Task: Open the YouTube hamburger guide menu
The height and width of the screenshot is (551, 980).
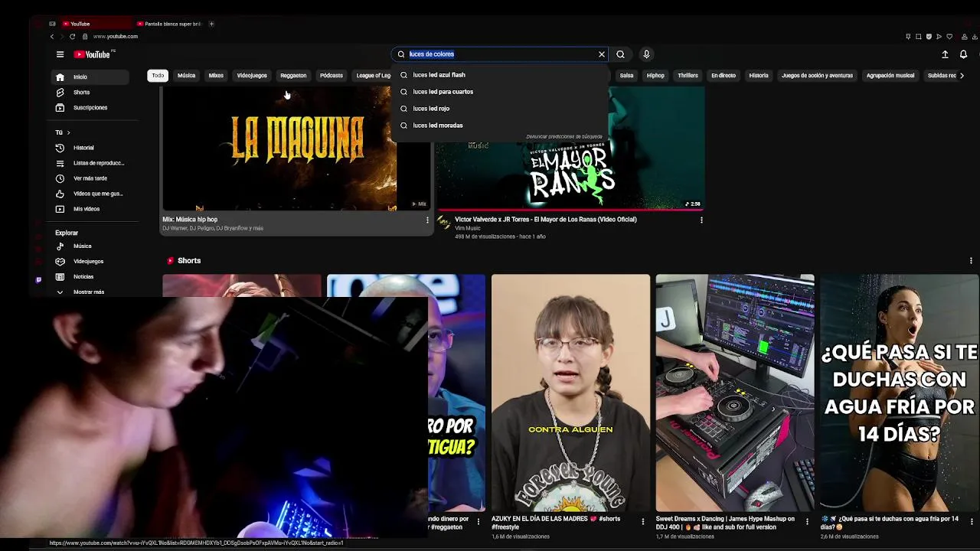Action: click(60, 54)
